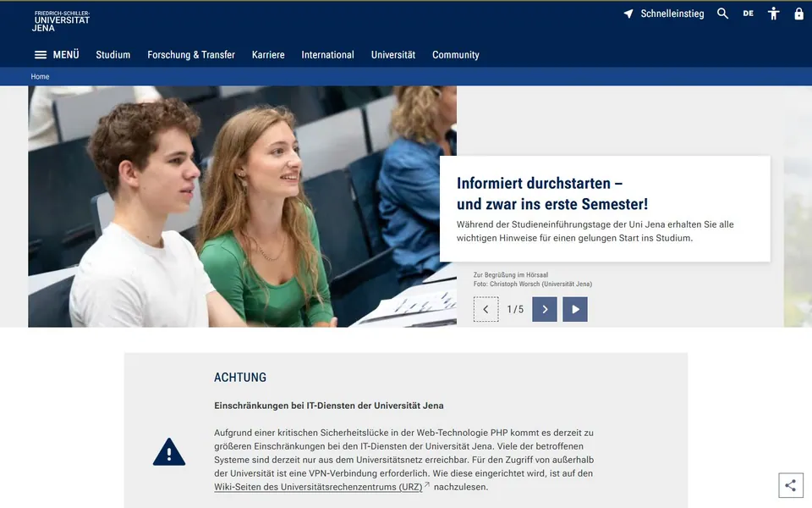This screenshot has height=508, width=812.
Task: Open the Community menu
Action: coord(456,55)
